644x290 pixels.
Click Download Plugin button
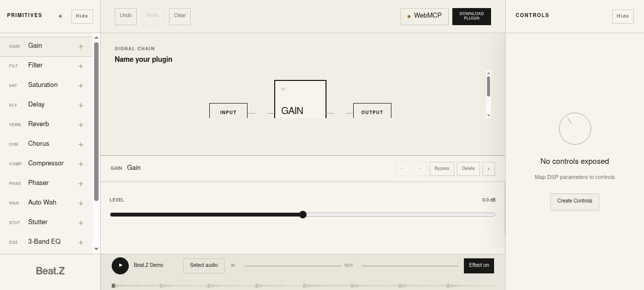tap(471, 16)
